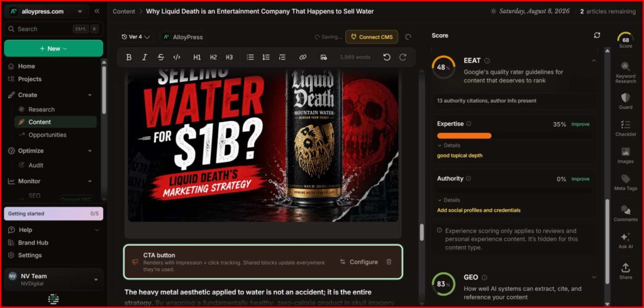Click the redo arrow icon

point(403,57)
